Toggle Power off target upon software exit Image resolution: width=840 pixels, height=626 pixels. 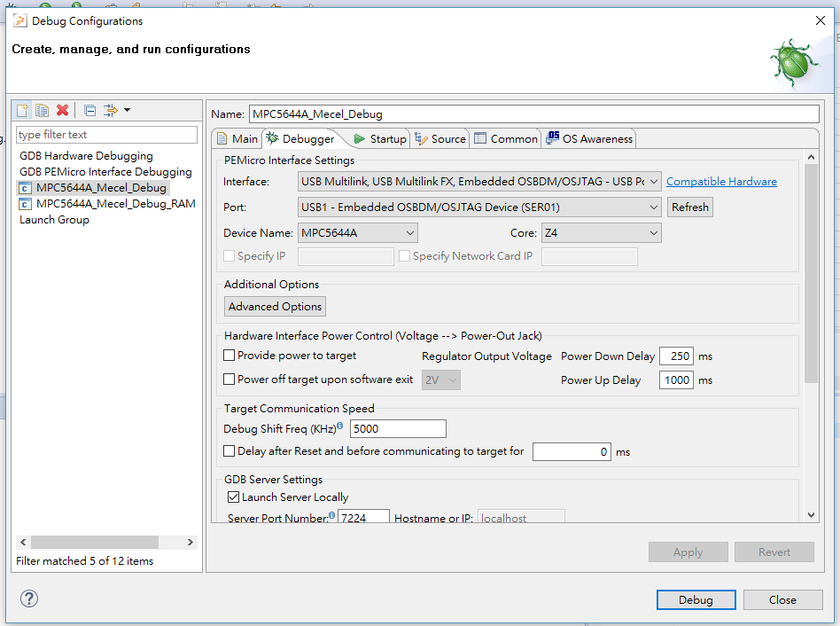pos(229,380)
